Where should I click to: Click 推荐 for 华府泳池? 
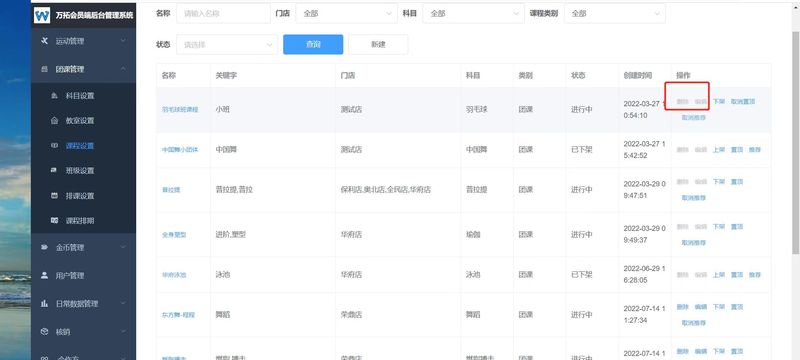coord(755,275)
